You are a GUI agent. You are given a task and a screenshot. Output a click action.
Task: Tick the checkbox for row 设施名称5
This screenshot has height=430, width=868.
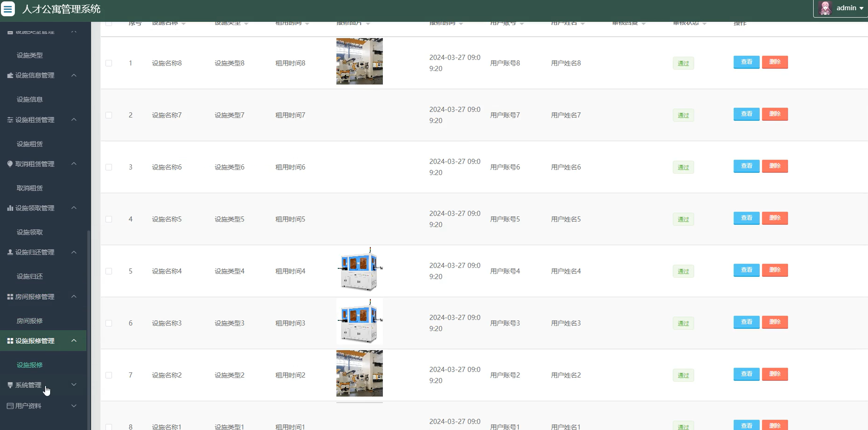tap(109, 219)
